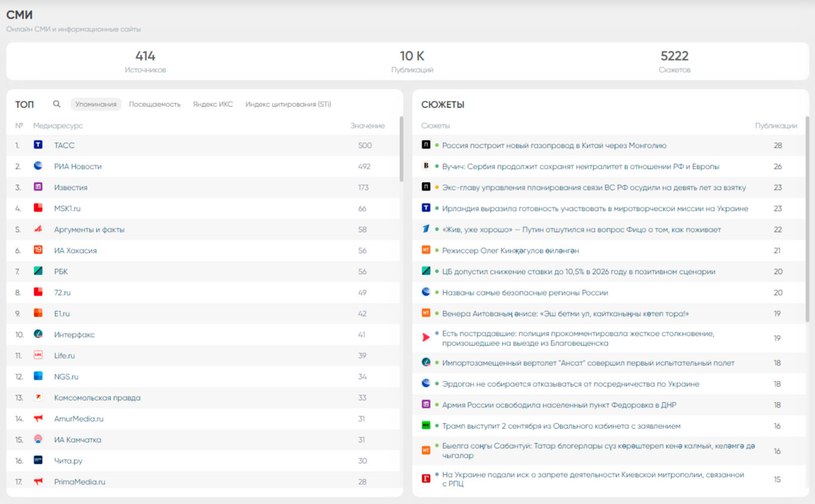Switch to the Посещаемость tab
Image resolution: width=815 pixels, height=504 pixels.
tap(154, 105)
